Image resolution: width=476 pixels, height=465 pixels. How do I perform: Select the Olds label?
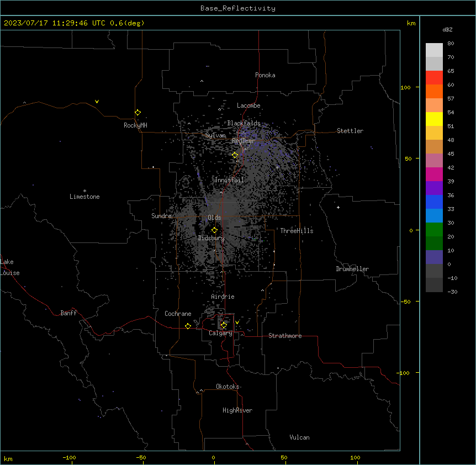point(214,218)
